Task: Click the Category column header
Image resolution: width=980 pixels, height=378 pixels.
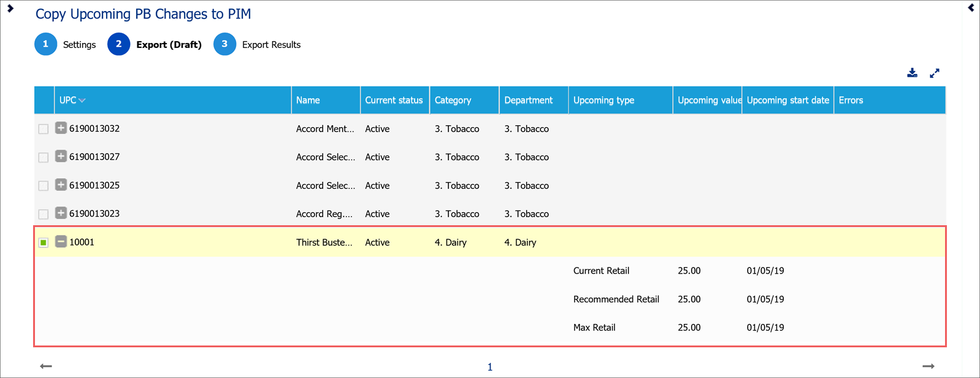Action: tap(465, 100)
